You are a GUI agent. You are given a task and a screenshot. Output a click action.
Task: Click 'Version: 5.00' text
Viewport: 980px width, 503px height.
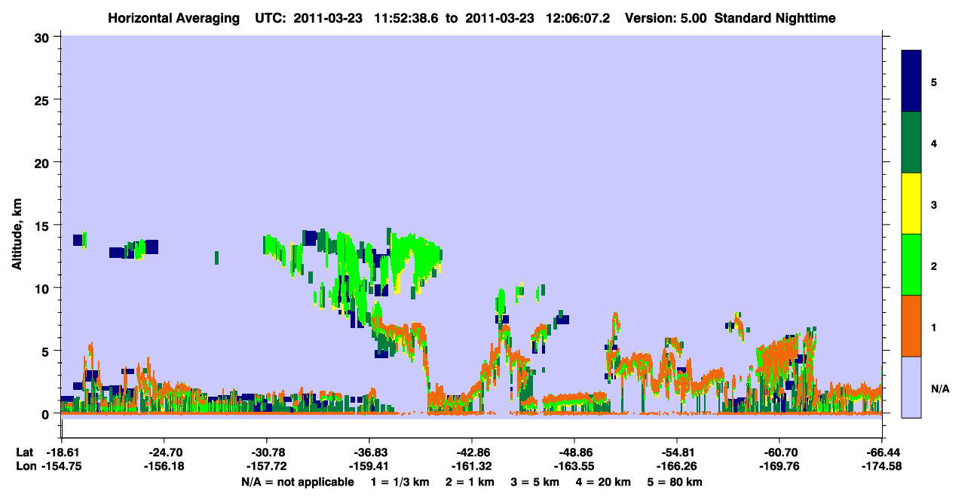point(666,18)
